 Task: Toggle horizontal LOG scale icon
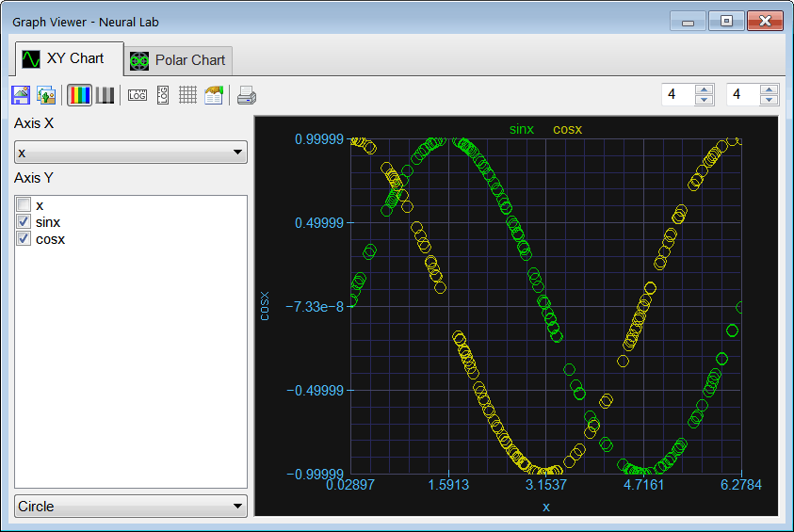[138, 95]
